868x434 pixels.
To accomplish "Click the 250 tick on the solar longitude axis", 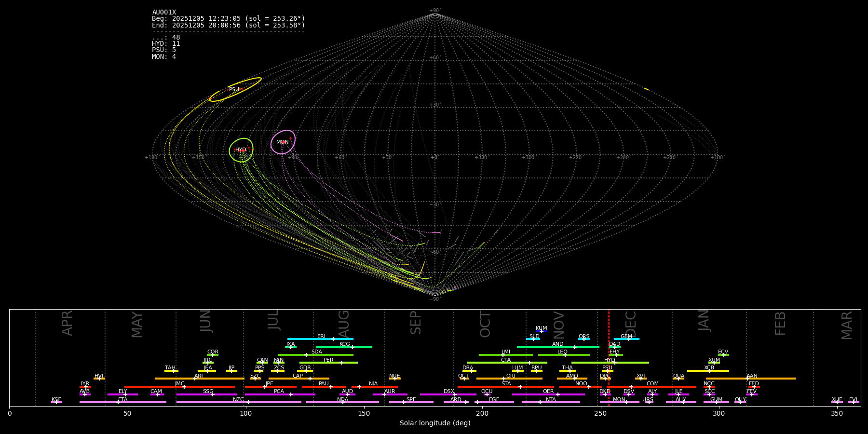I will (600, 413).
